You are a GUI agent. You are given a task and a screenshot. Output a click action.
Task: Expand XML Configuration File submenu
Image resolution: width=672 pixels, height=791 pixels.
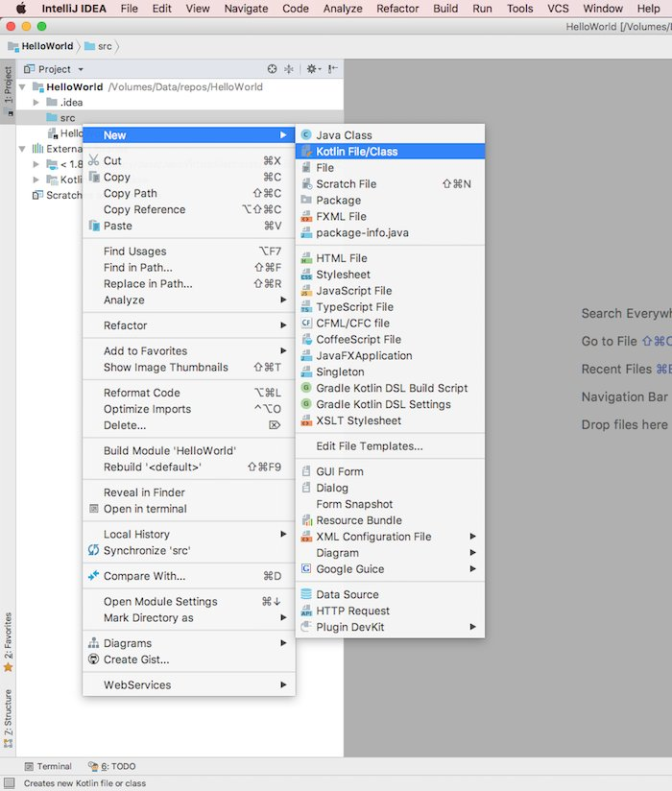coord(390,537)
